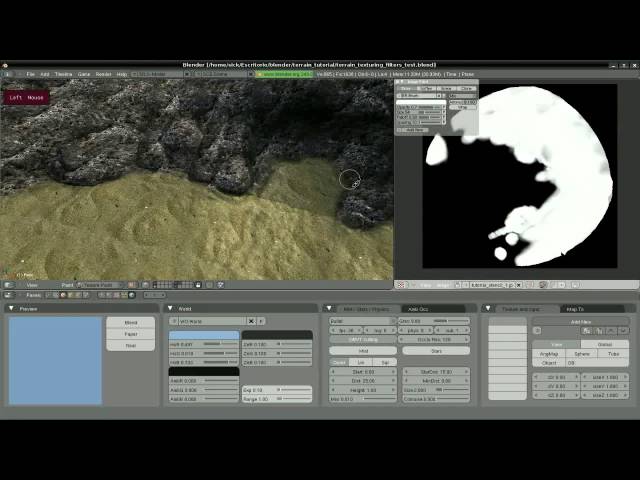Open the Logic context icon in Panels header

49,295
